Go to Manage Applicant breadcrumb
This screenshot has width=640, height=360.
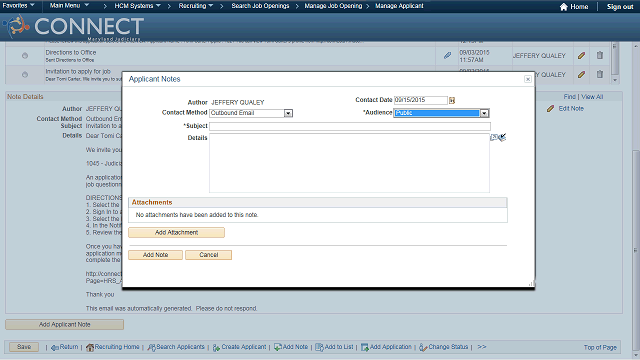pos(399,6)
